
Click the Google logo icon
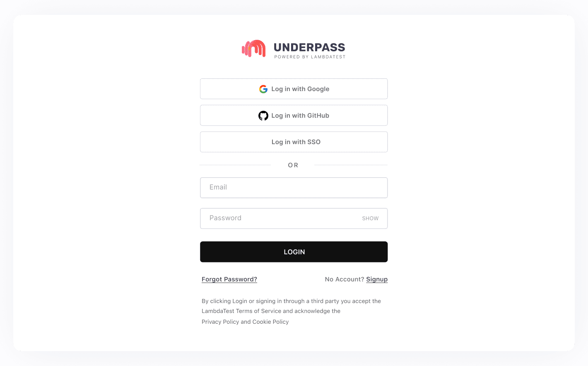click(263, 89)
